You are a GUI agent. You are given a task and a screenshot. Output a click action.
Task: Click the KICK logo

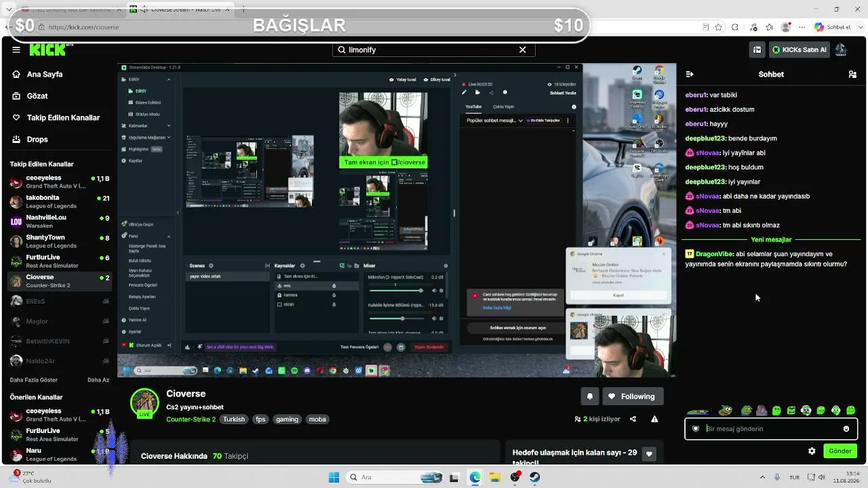pos(49,49)
